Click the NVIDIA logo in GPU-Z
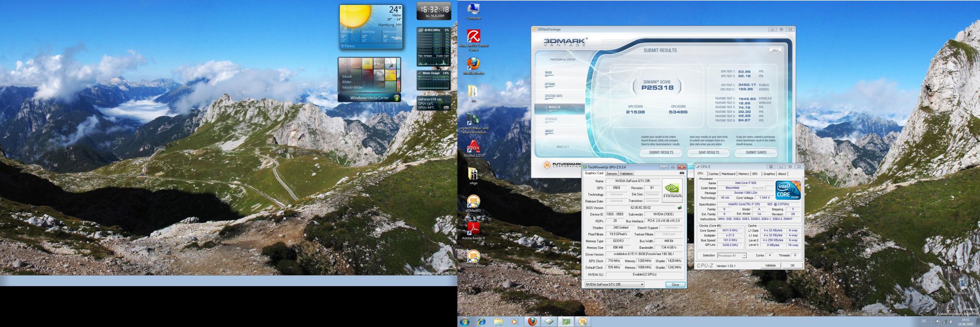 click(672, 190)
